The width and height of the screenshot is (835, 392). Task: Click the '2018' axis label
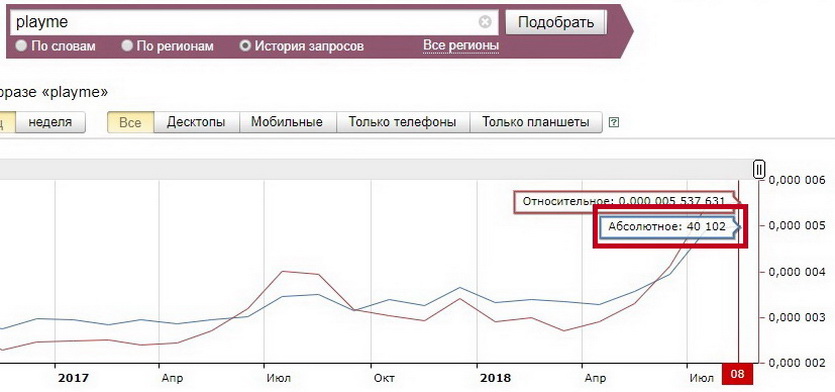pyautogui.click(x=495, y=378)
